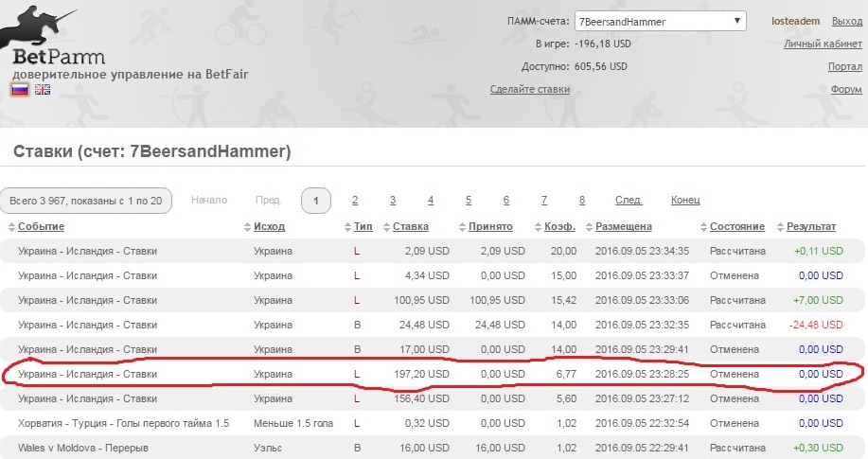Open Личный кабинет
The height and width of the screenshot is (459, 868).
pyautogui.click(x=823, y=44)
